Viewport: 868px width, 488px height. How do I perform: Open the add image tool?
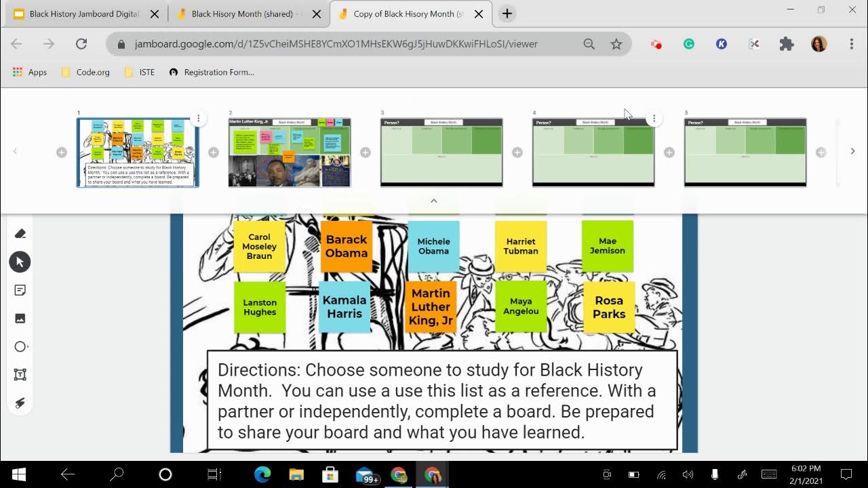tap(20, 319)
